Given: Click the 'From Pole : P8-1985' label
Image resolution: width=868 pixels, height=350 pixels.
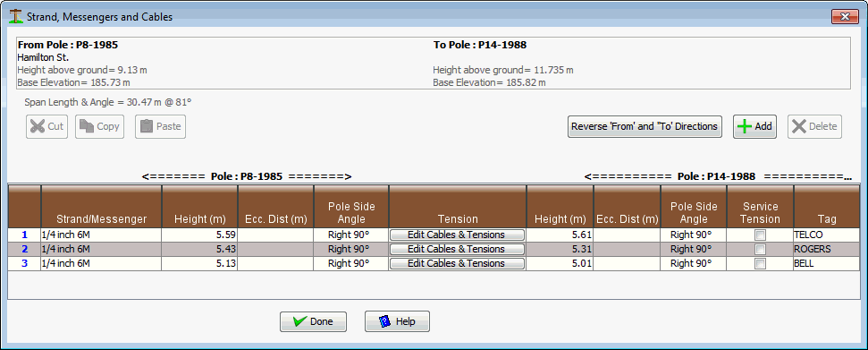Looking at the screenshot, I should (x=68, y=45).
